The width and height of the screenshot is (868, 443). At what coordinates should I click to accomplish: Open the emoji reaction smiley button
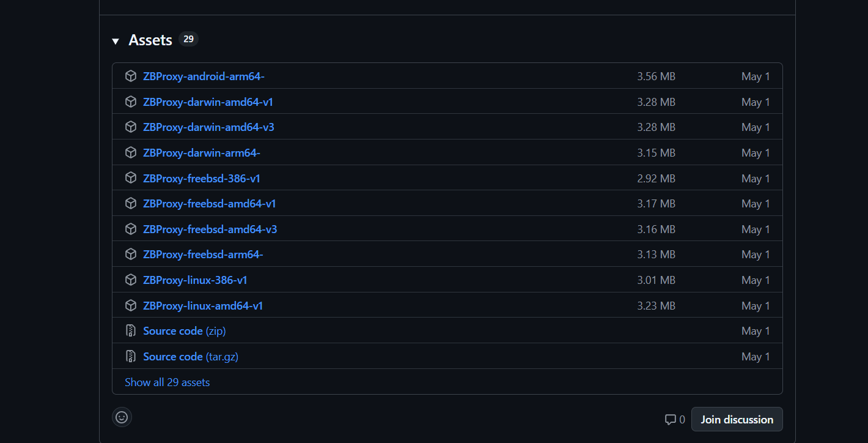[x=122, y=417]
